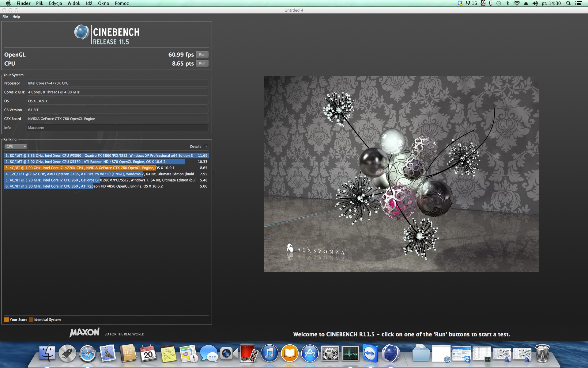Open Maps from the Dock
588x368 pixels.
(x=189, y=353)
